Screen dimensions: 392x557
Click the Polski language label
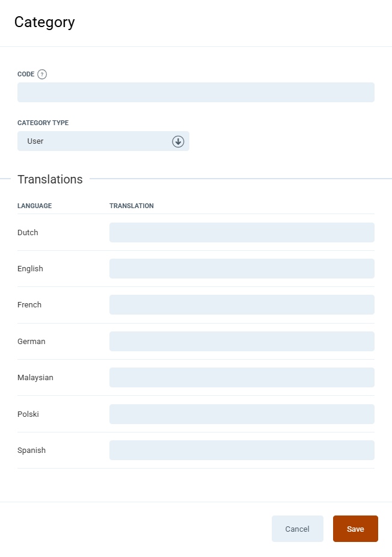[x=28, y=414]
